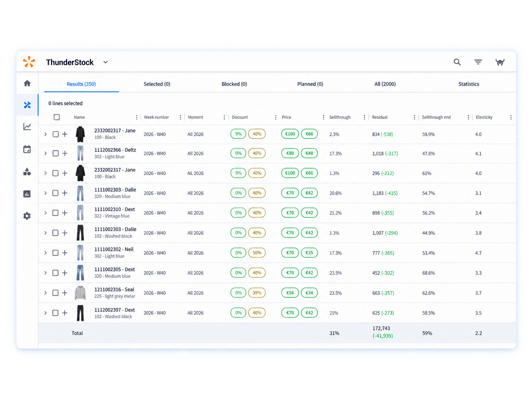Open Elasticity column options menu

(x=511, y=117)
